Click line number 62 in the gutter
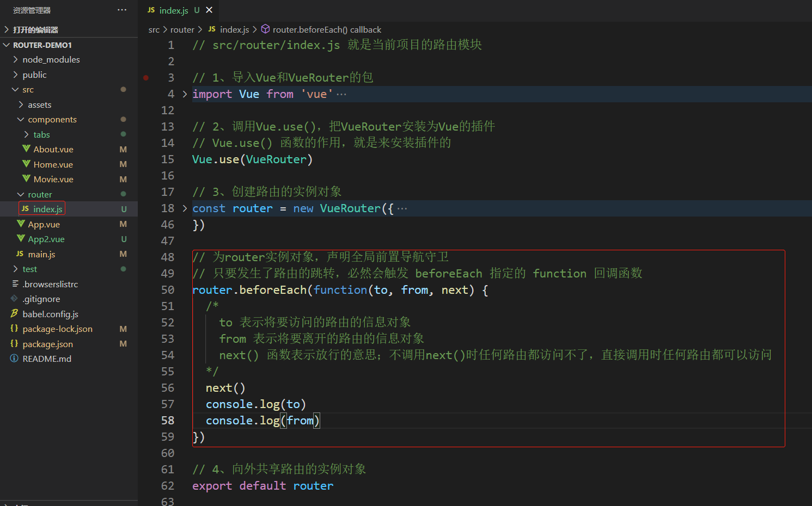This screenshot has height=506, width=812. (168, 486)
